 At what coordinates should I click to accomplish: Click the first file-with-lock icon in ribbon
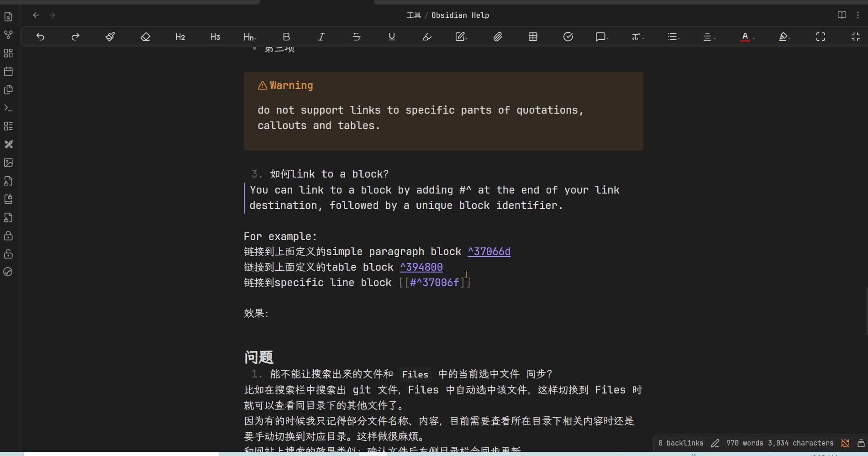8,181
